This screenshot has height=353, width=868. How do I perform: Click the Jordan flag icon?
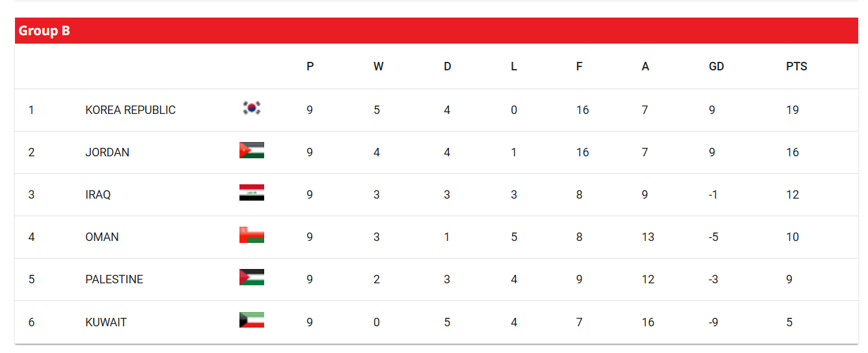click(252, 150)
